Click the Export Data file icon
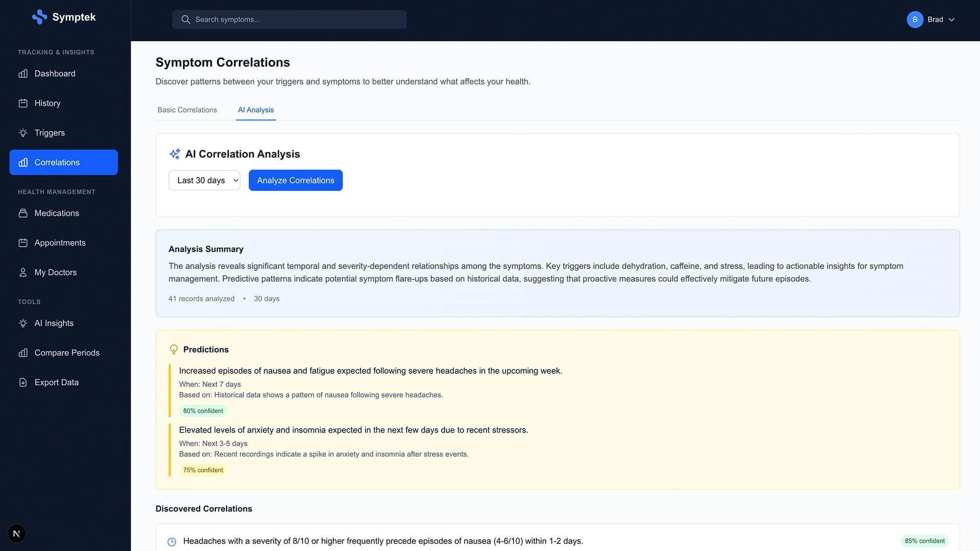The width and height of the screenshot is (980, 551). (x=23, y=383)
